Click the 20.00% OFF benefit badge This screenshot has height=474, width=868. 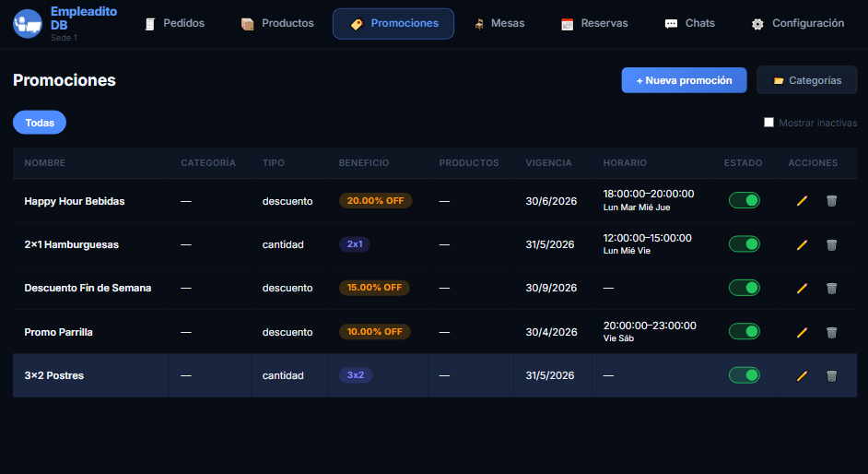(375, 201)
